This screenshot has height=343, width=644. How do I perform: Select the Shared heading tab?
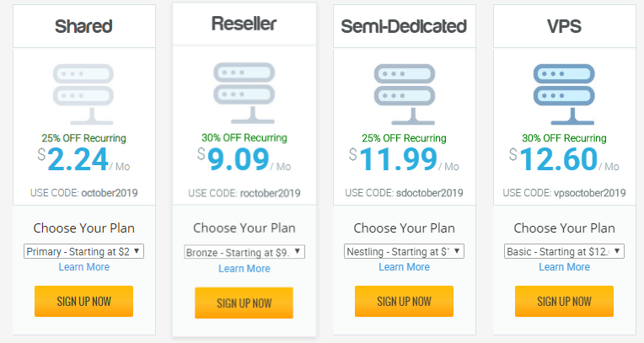coord(83,26)
